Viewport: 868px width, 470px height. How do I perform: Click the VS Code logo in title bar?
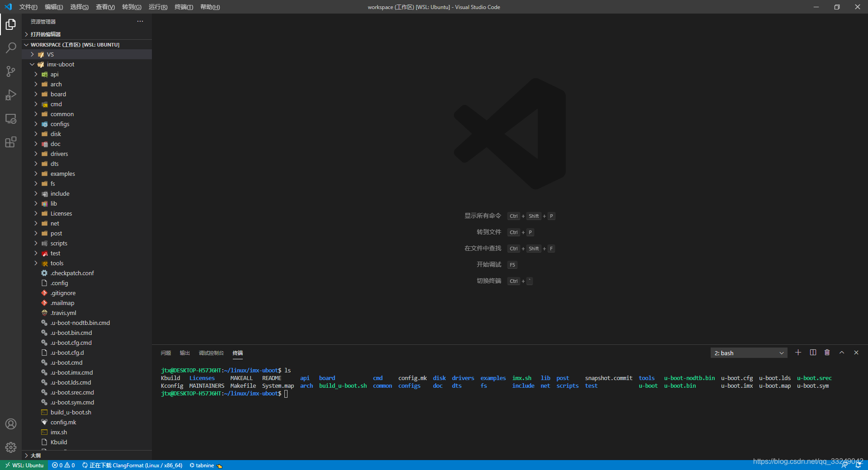[8, 7]
